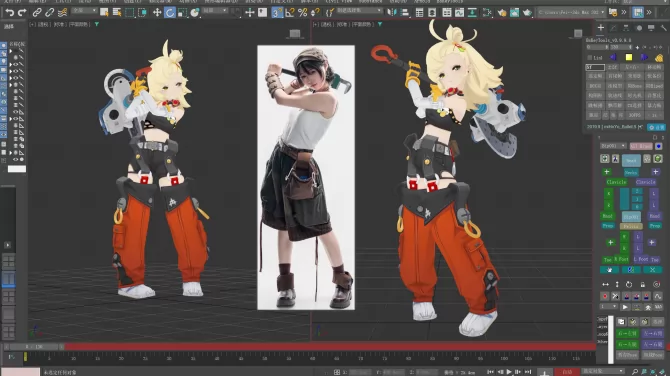Click the Select Object tool
The image size is (670, 376).
pyautogui.click(x=104, y=13)
